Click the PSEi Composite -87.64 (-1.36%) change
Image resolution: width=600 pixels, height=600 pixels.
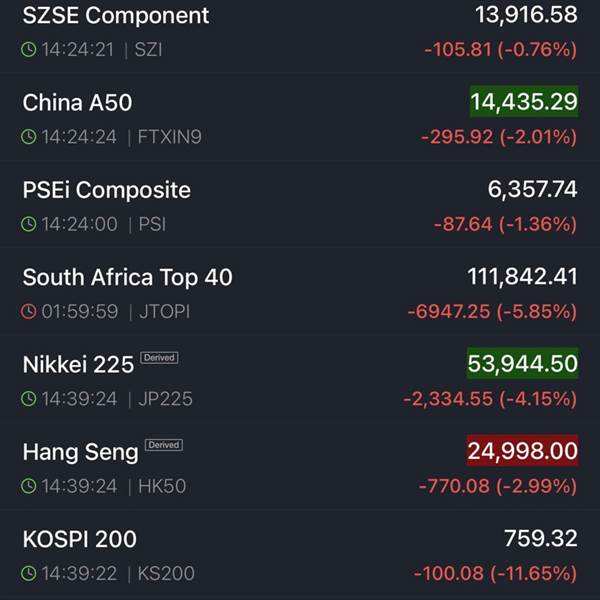[505, 224]
